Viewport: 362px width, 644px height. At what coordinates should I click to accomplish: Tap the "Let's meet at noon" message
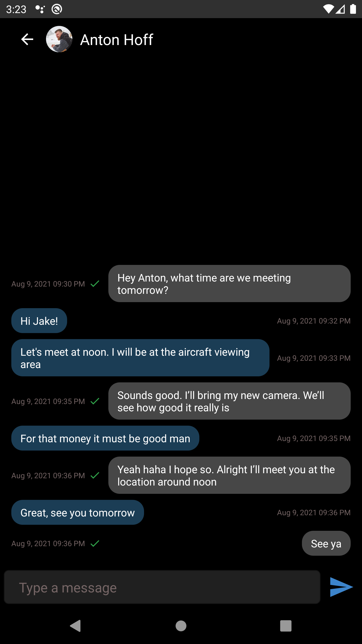coord(140,358)
